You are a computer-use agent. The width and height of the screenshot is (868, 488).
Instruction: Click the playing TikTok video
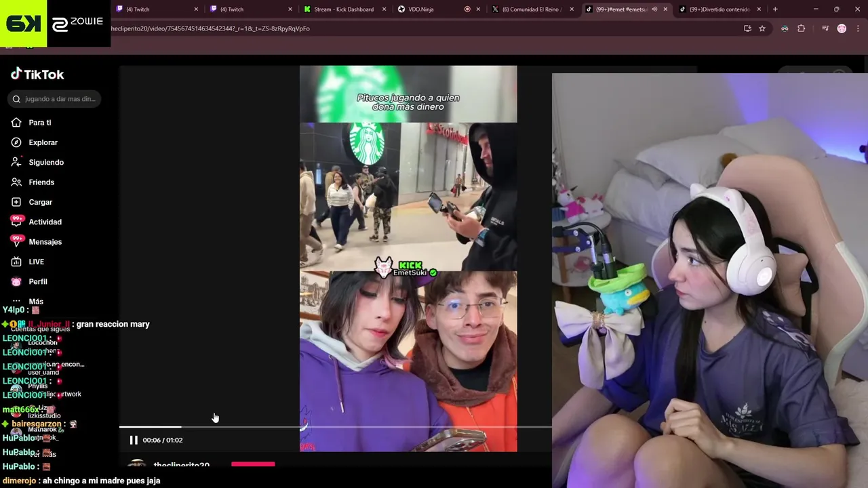[x=408, y=258]
